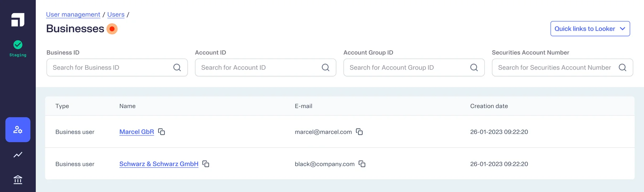644x192 pixels.
Task: Click the Type column header
Action: pyautogui.click(x=62, y=106)
